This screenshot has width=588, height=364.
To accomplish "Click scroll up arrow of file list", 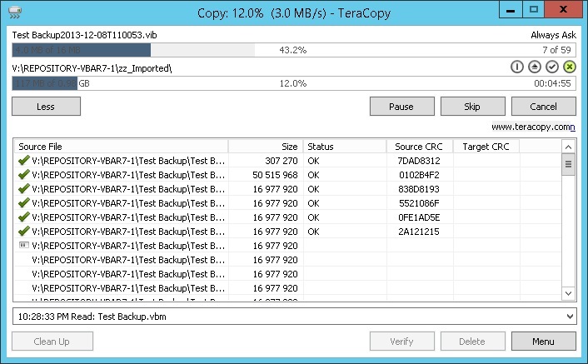I will [x=568, y=147].
